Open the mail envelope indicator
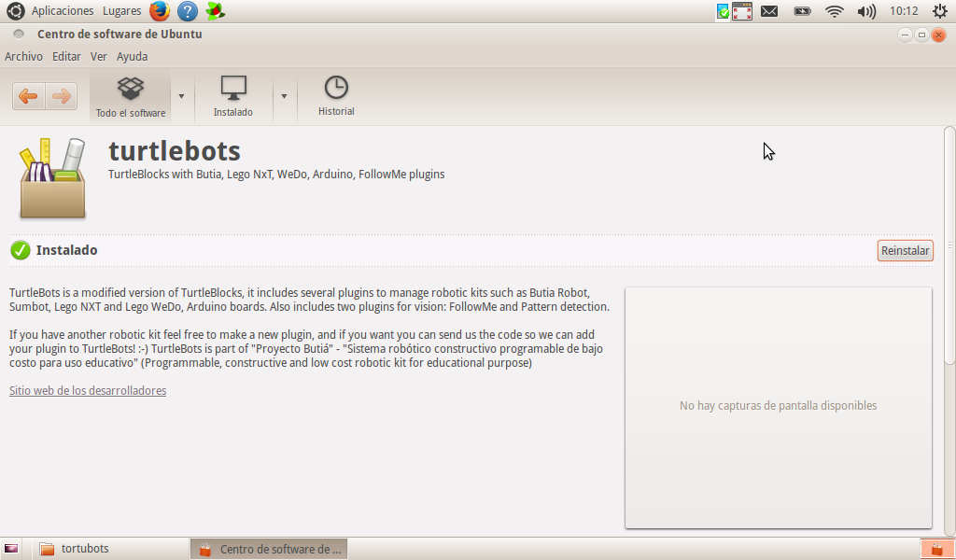This screenshot has width=956, height=560. (x=769, y=11)
